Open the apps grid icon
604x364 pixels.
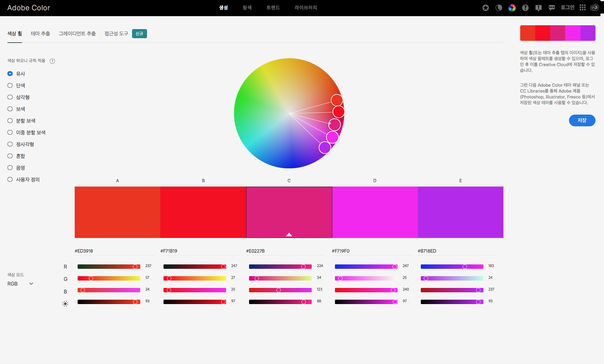(x=583, y=8)
